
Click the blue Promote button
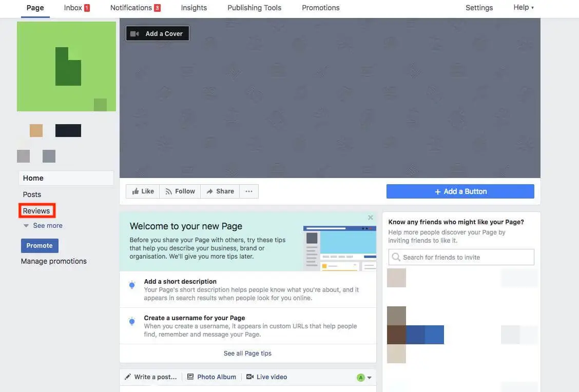pyautogui.click(x=40, y=245)
